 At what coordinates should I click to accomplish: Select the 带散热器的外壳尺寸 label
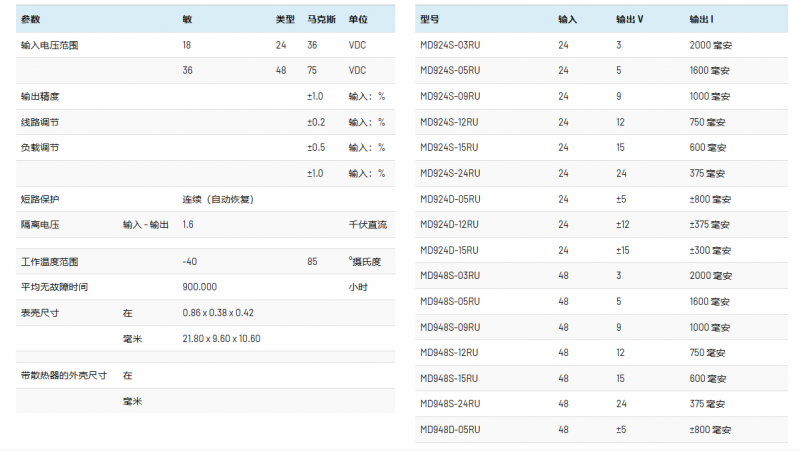[x=64, y=375]
